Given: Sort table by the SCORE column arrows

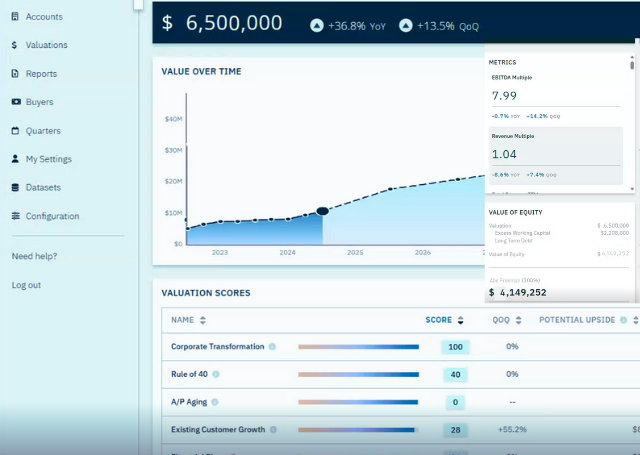Looking at the screenshot, I should [461, 321].
